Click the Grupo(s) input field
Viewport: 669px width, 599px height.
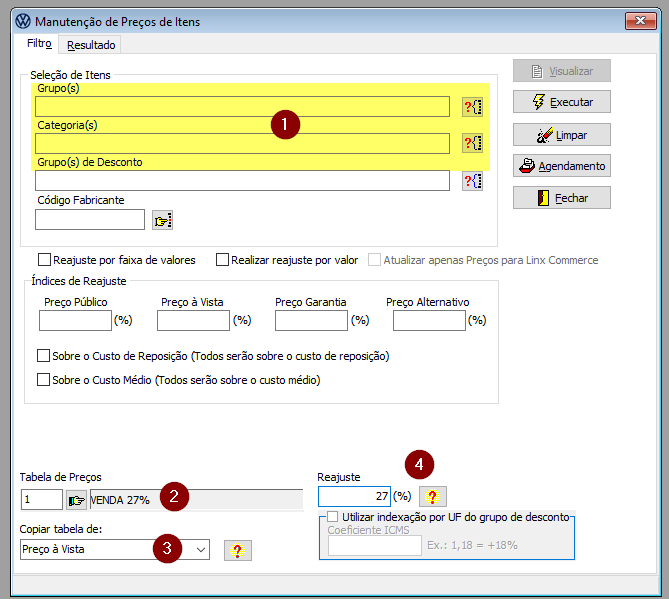(x=242, y=106)
